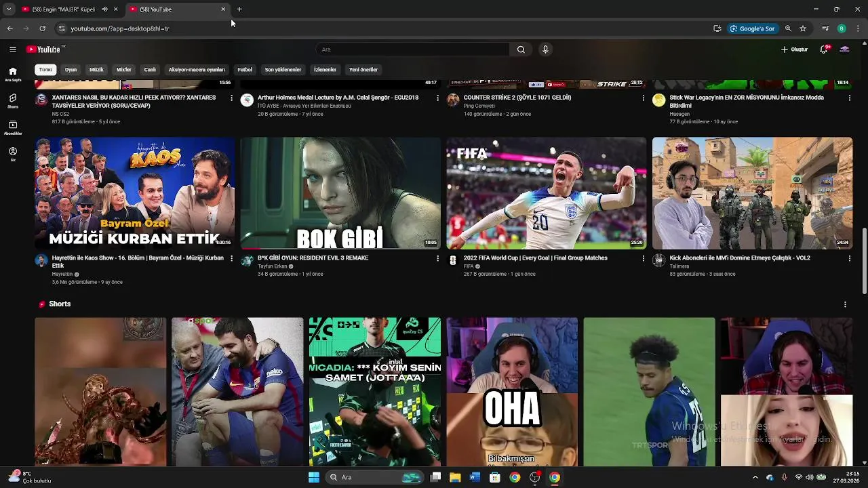Open Tayfun Erkan channel link
The height and width of the screenshot is (488, 868).
[273, 266]
